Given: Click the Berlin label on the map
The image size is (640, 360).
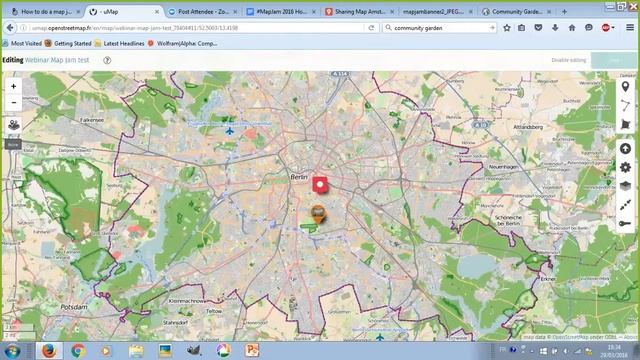Looking at the screenshot, I should (299, 177).
